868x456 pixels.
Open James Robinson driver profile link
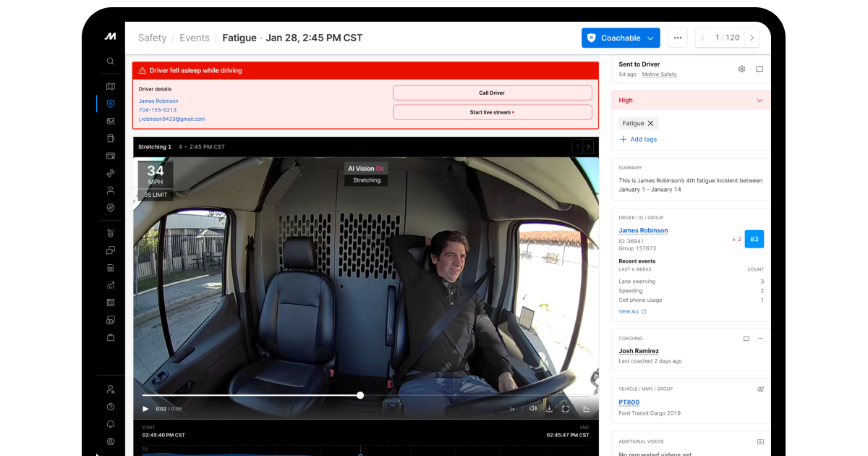(643, 230)
